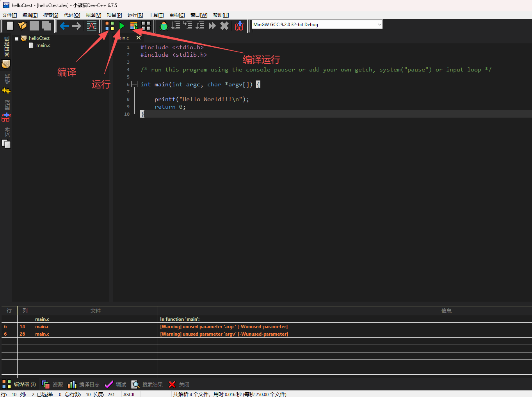
Task: Click the 文件 column header
Action: coord(96,311)
